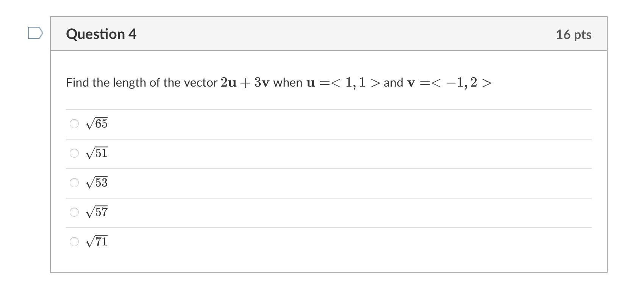The width and height of the screenshot is (644, 284).
Task: Click the √65 answer label text
Action: pyautogui.click(x=97, y=124)
